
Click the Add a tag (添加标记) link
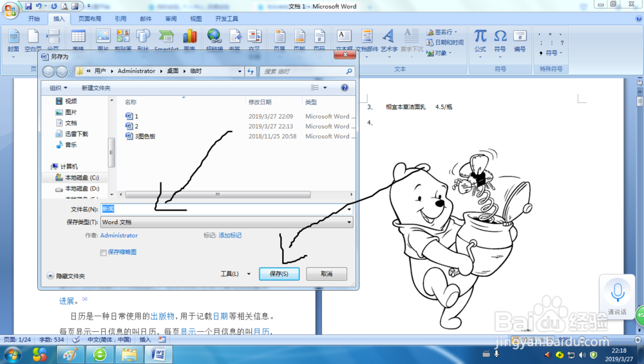[x=230, y=235]
